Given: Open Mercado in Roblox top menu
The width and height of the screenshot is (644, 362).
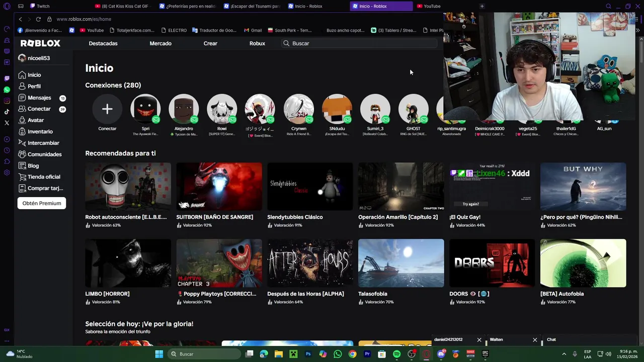Looking at the screenshot, I should 160,43.
